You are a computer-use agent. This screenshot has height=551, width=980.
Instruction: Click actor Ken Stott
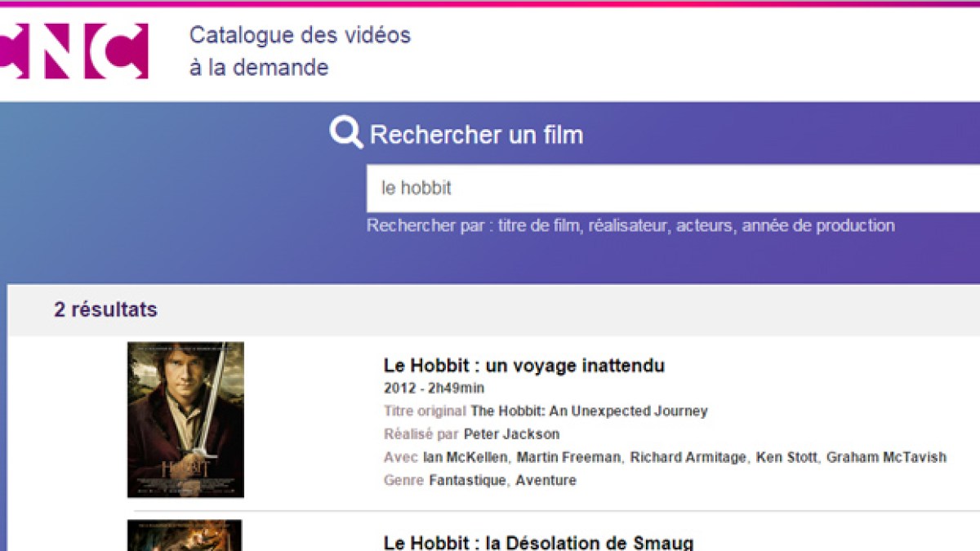786,457
